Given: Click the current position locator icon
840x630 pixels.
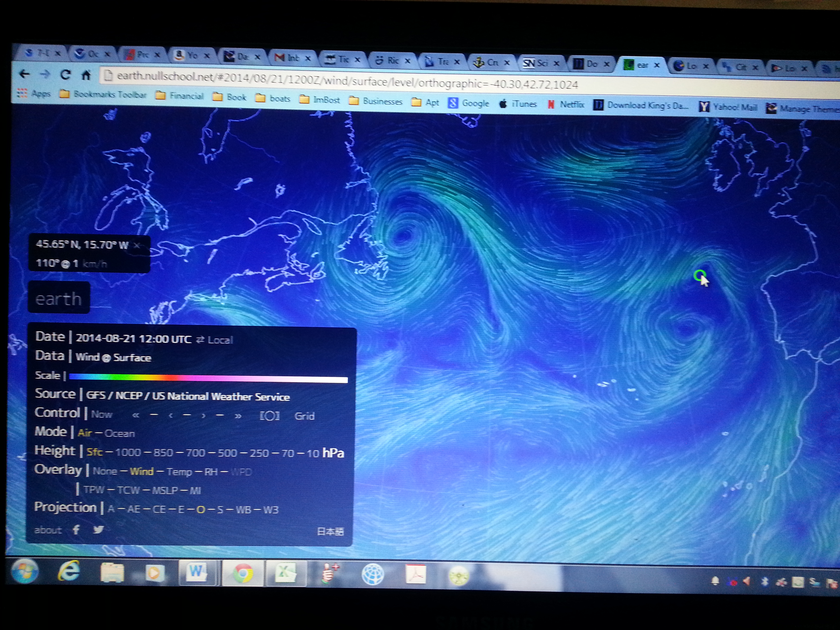Looking at the screenshot, I should [269, 416].
